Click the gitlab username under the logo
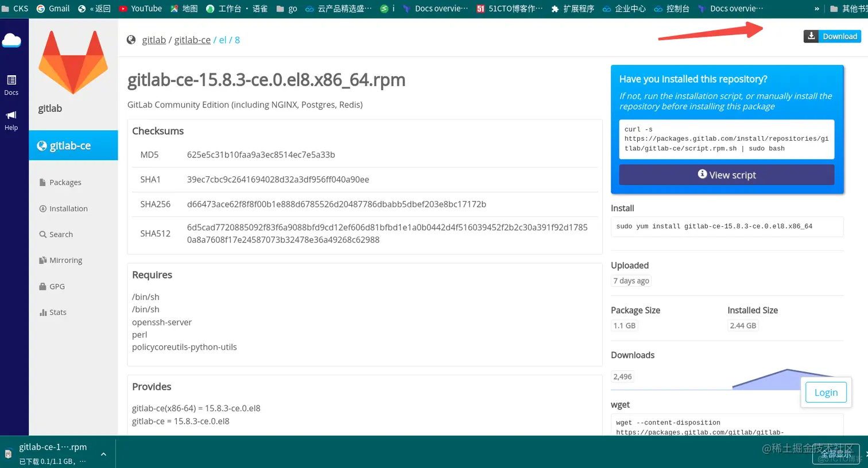Screen dimensions: 868x468 point(50,109)
